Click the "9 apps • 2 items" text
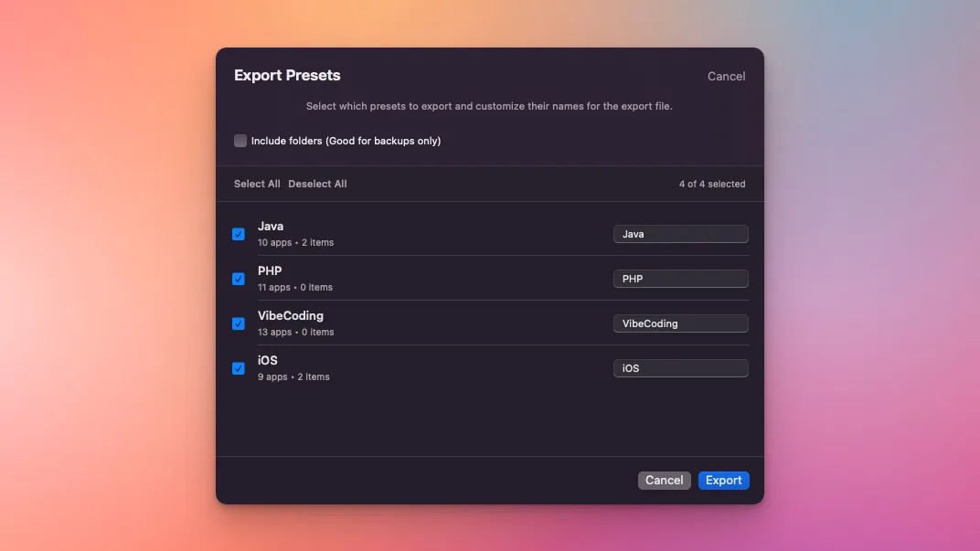The height and width of the screenshot is (551, 980). (x=293, y=376)
